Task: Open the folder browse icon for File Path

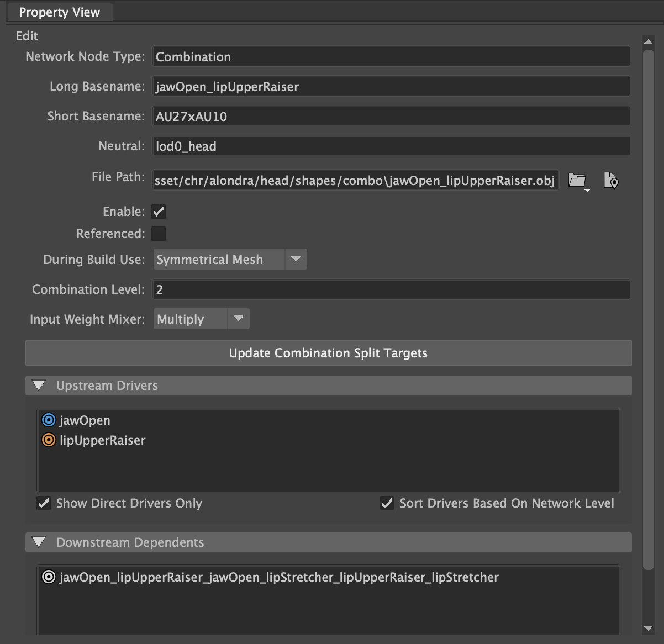Action: click(577, 181)
